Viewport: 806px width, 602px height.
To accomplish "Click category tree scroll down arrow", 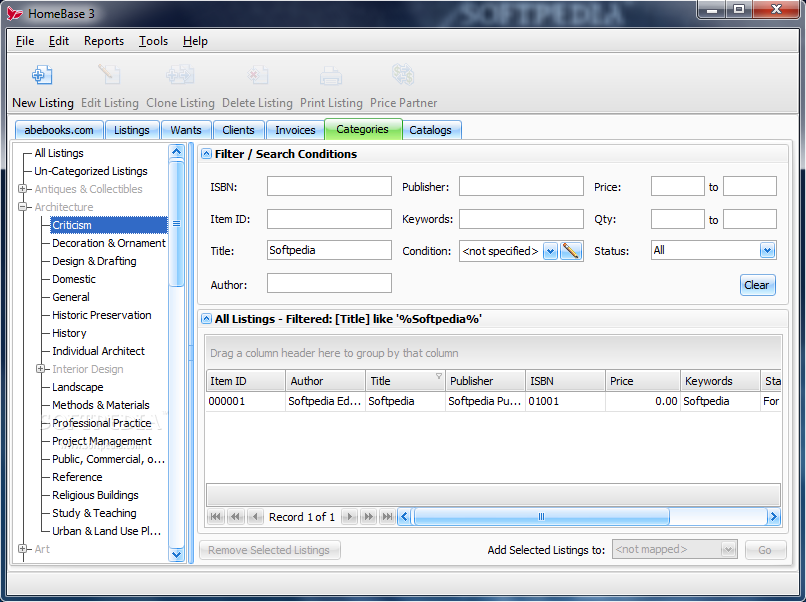I will [176, 554].
